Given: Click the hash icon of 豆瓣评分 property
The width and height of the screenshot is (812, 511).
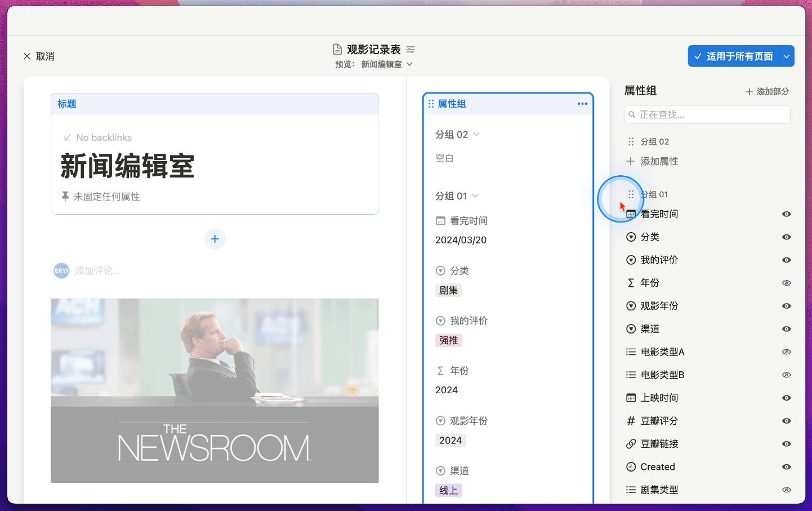Looking at the screenshot, I should (x=631, y=421).
